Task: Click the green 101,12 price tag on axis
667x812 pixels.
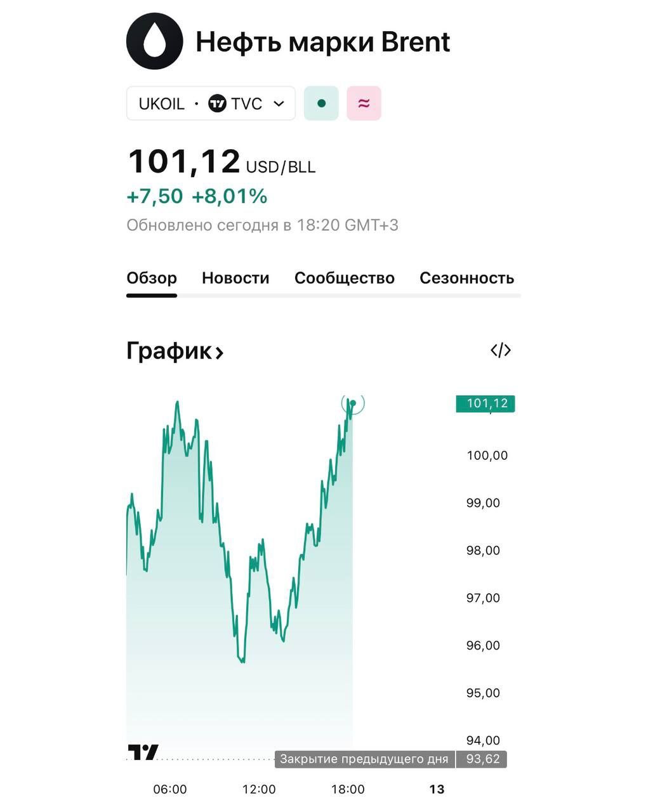Action: point(486,403)
